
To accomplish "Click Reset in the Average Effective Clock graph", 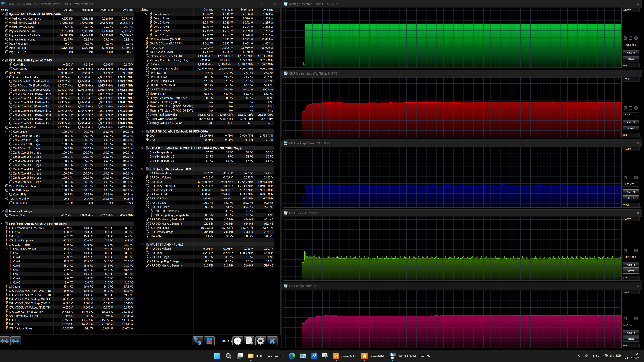I will (x=631, y=59).
